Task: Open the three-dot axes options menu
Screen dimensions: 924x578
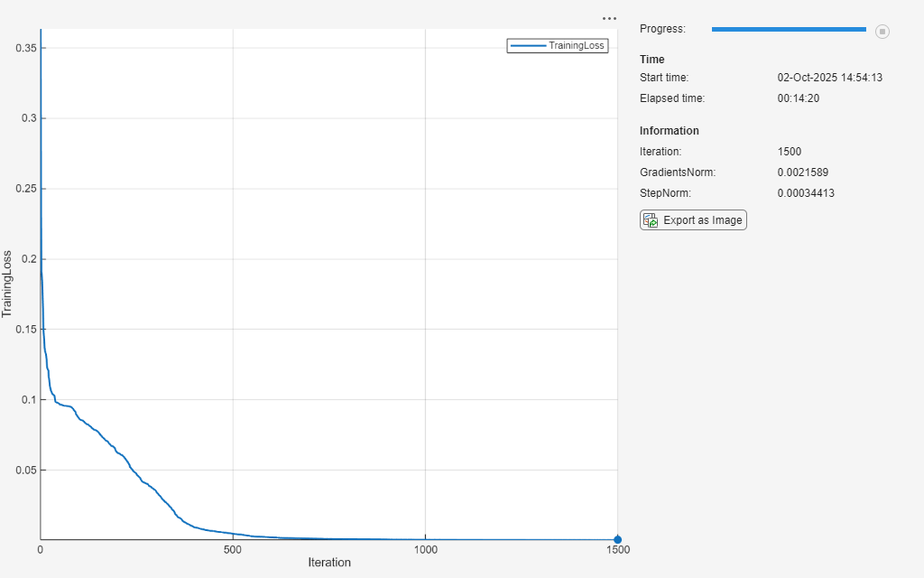Action: point(609,18)
